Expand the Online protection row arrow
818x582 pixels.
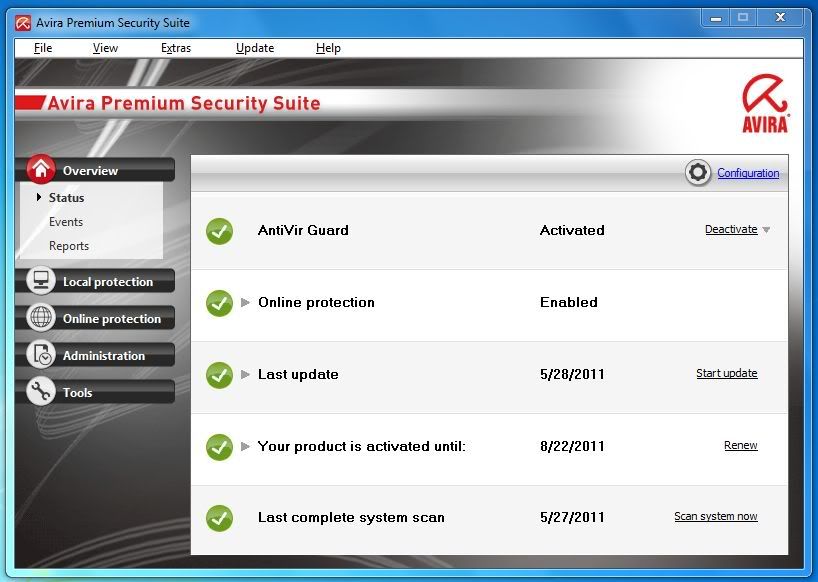pos(246,302)
